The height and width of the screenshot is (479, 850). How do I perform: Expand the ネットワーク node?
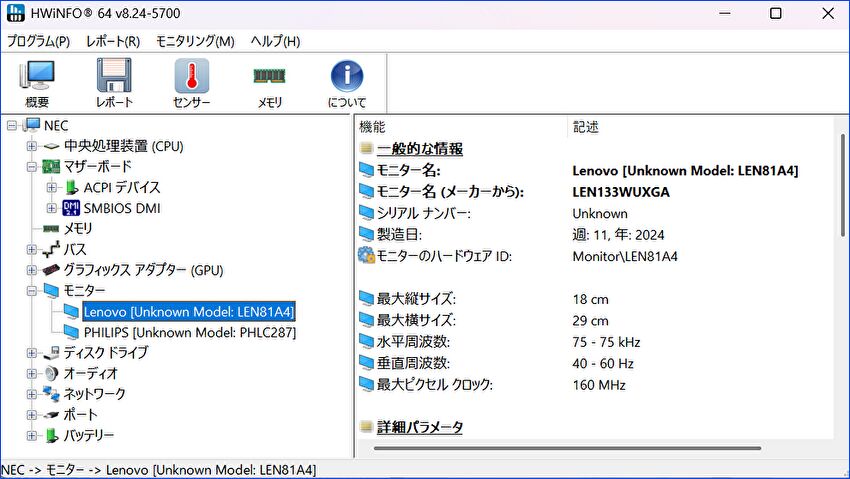click(x=32, y=394)
